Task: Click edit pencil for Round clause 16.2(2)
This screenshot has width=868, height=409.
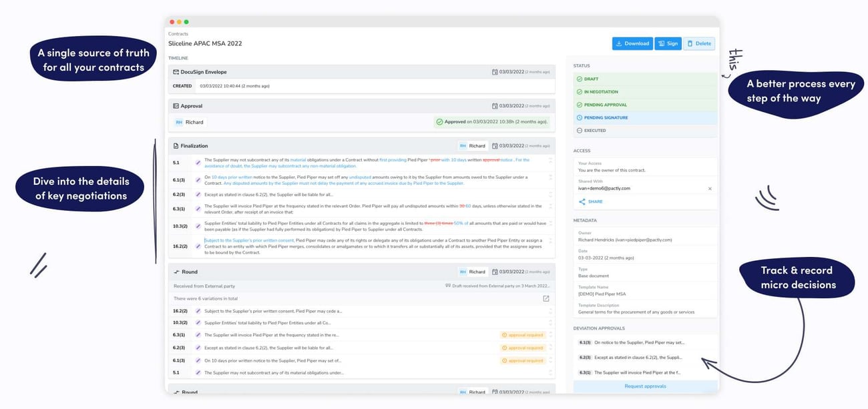Action: [x=198, y=311]
